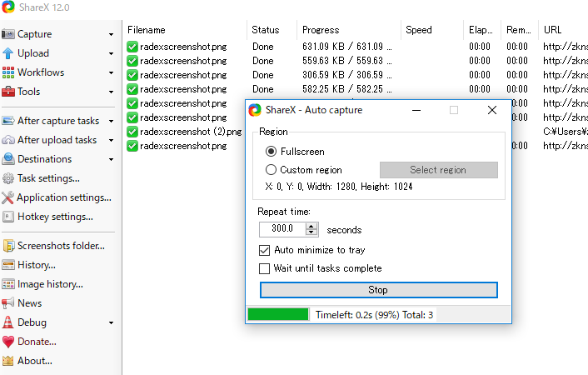Expand the Tools submenu arrow
Screen dimensions: 588x375
pos(111,92)
